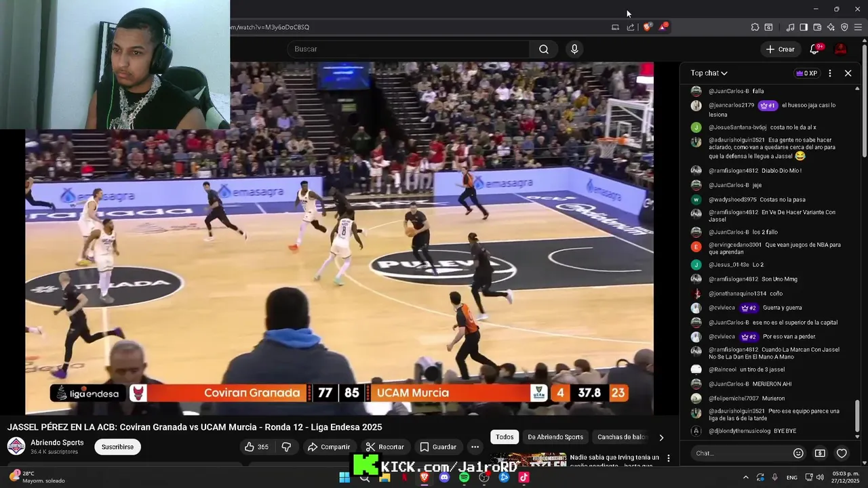This screenshot has height=488, width=868.
Task: Expand the Top chat dropdown
Action: click(709, 73)
